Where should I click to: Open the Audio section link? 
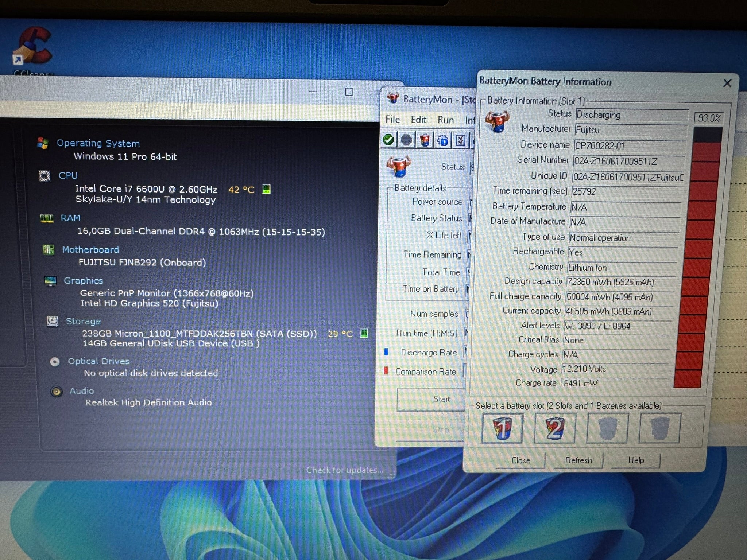click(x=82, y=391)
